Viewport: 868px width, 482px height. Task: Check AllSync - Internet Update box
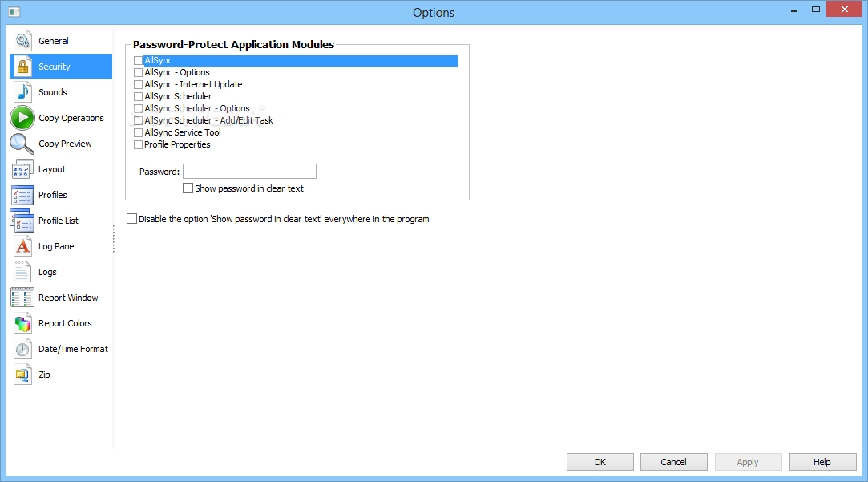(139, 85)
